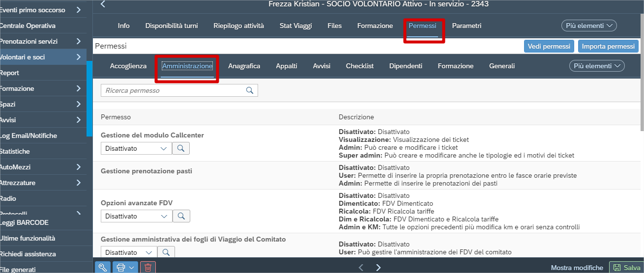This screenshot has width=644, height=273.
Task: Switch to Riepilogo attività tab
Action: (238, 26)
